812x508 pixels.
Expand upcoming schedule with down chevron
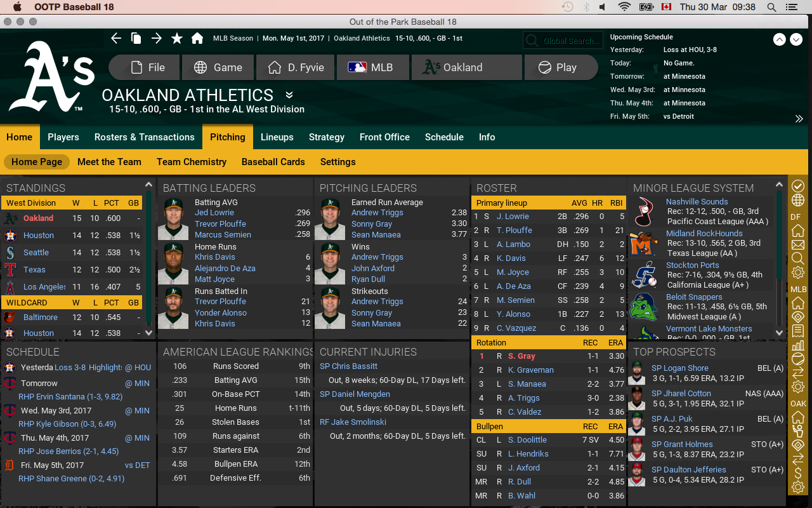(x=797, y=39)
